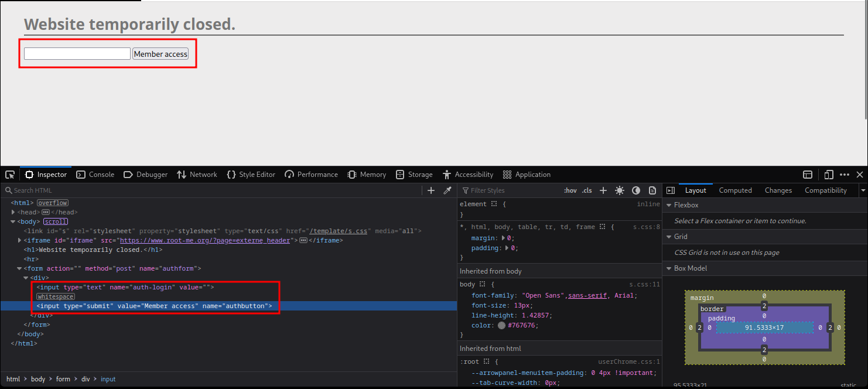Collapse the Box Model section

click(670, 268)
